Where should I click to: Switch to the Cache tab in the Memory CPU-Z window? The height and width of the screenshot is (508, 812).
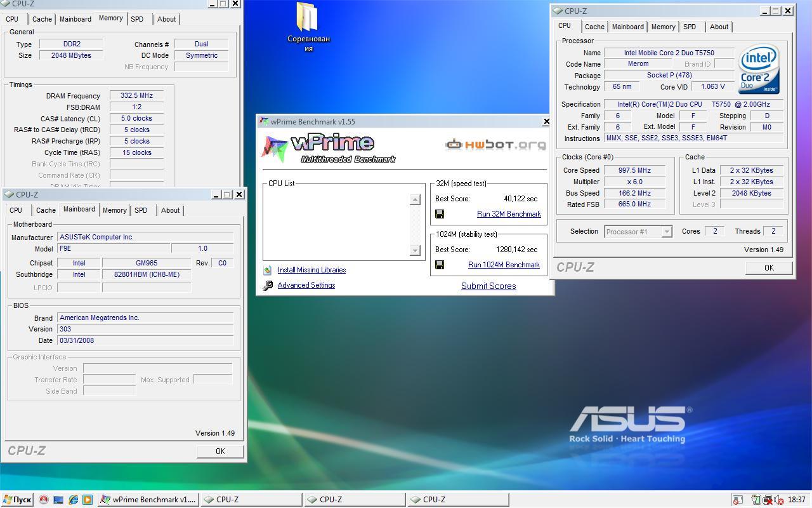pyautogui.click(x=42, y=19)
